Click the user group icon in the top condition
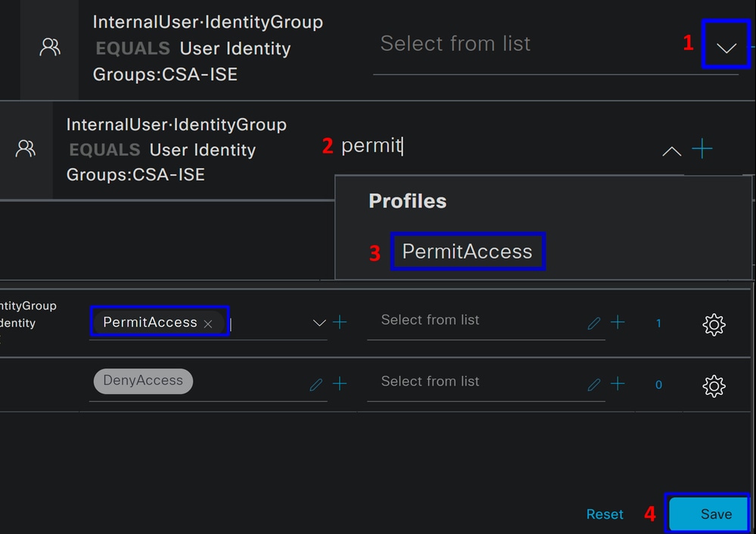 pos(50,47)
